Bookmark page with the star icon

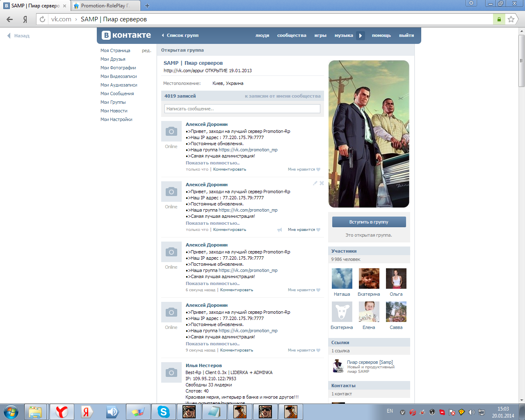click(511, 19)
